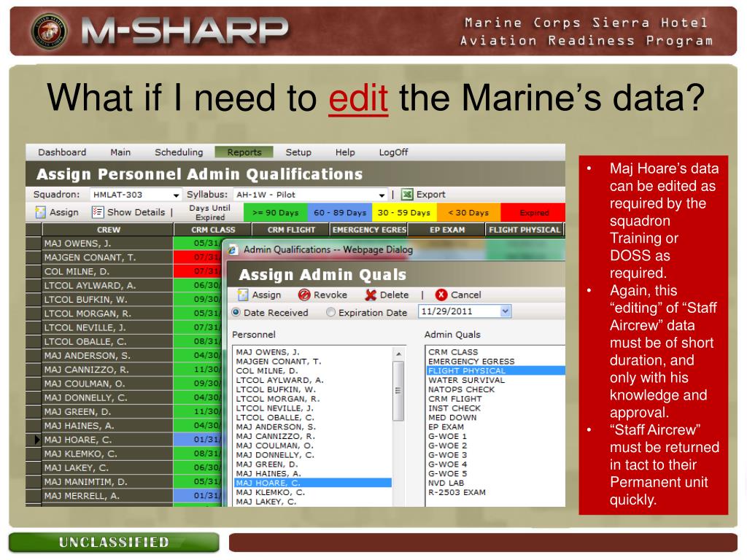
Task: Click the dialog's Assign page icon
Action: 243,295
